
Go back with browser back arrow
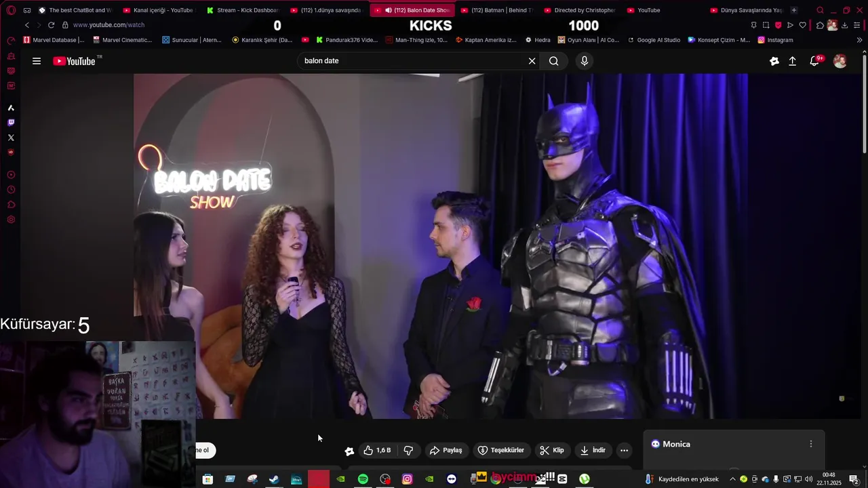[x=27, y=25]
